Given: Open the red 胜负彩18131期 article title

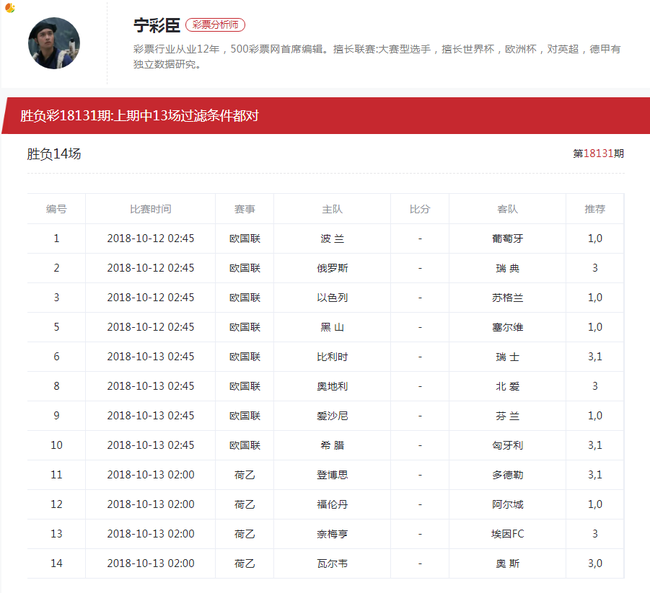Looking at the screenshot, I should [139, 116].
